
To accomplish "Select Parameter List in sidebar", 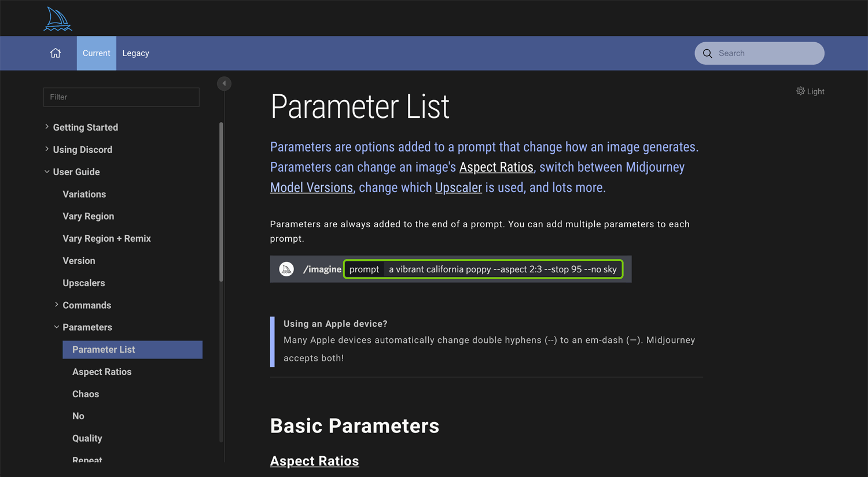I will click(x=133, y=350).
